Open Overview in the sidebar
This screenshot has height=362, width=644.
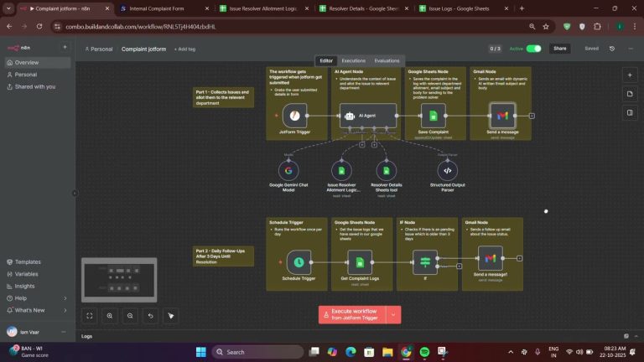tap(38, 62)
